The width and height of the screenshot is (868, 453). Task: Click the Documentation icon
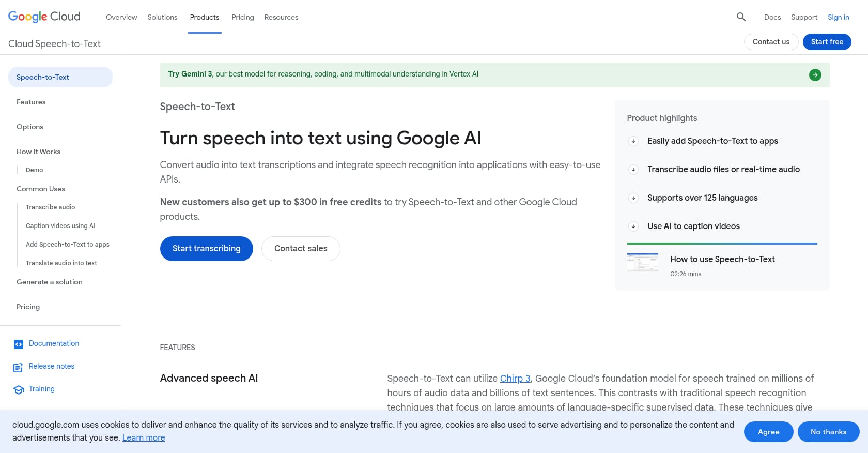(x=19, y=344)
